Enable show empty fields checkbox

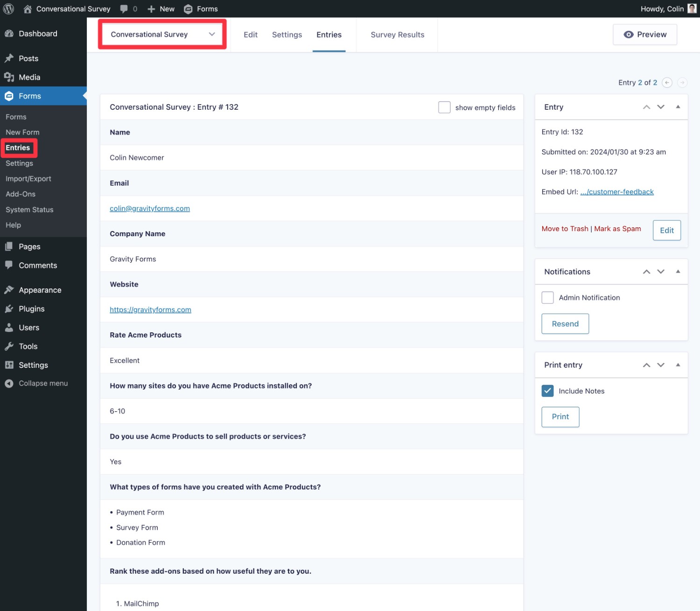tap(444, 107)
